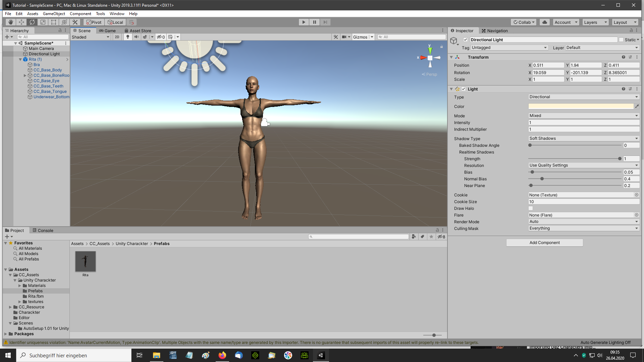The height and width of the screenshot is (362, 644).
Task: Toggle the Light component enabled checkbox
Action: pos(464,89)
